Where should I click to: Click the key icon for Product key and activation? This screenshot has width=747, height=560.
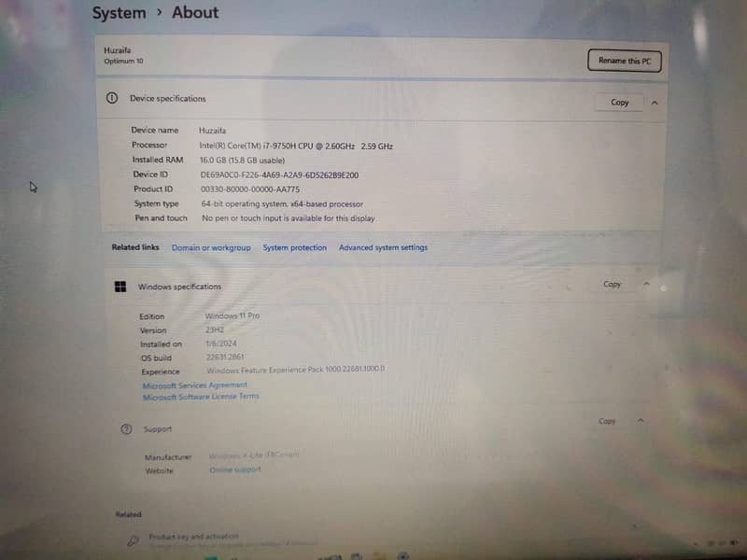(133, 539)
